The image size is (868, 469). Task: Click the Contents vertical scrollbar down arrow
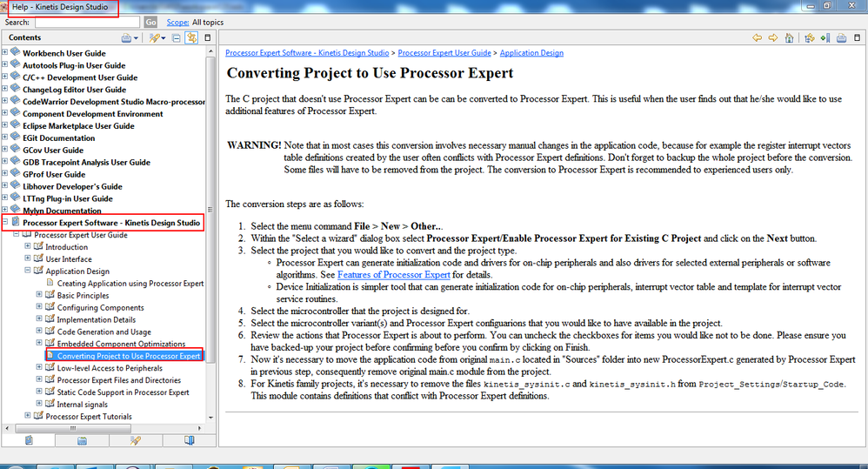tap(210, 418)
